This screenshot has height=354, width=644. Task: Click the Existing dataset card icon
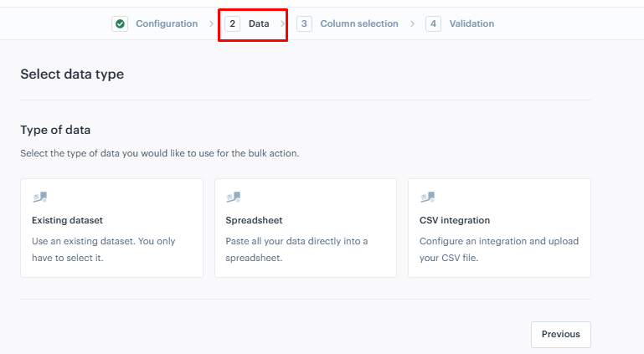tap(40, 198)
